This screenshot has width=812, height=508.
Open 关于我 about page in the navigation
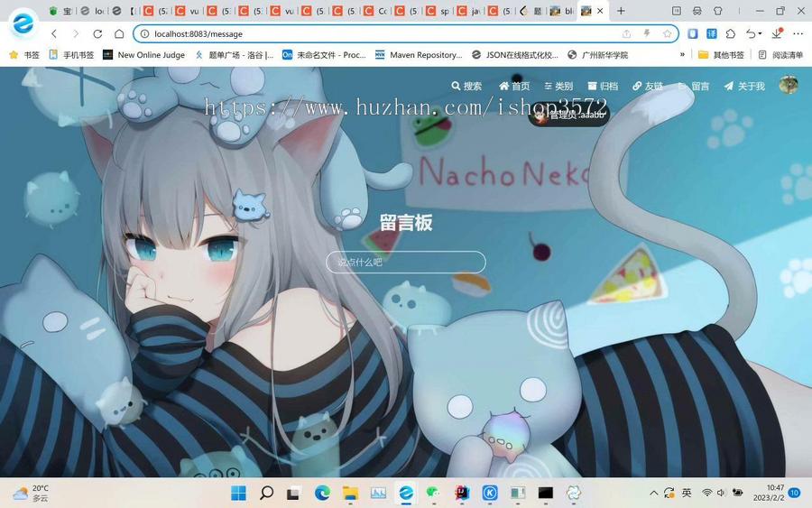[x=744, y=86]
